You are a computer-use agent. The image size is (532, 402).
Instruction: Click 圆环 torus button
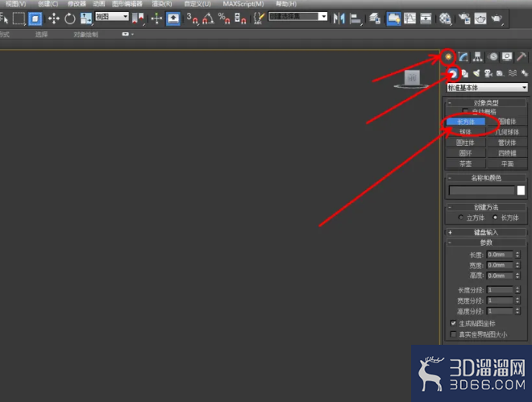tap(465, 153)
